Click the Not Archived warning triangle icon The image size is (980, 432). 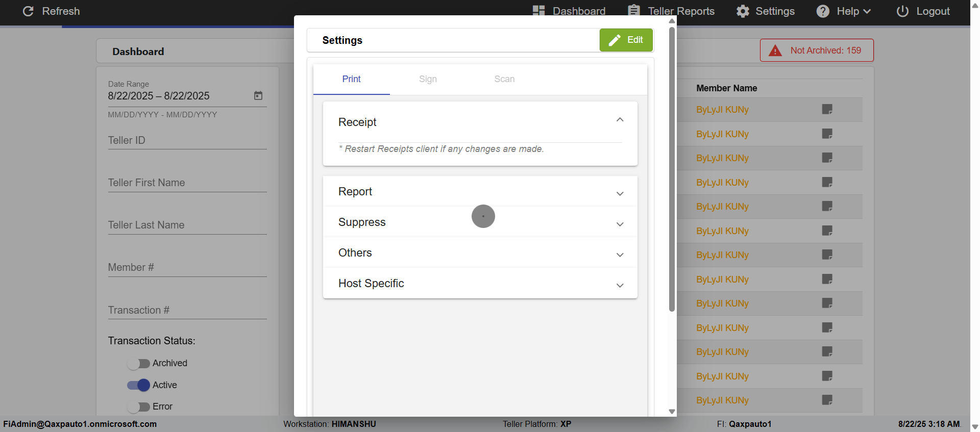tap(775, 50)
